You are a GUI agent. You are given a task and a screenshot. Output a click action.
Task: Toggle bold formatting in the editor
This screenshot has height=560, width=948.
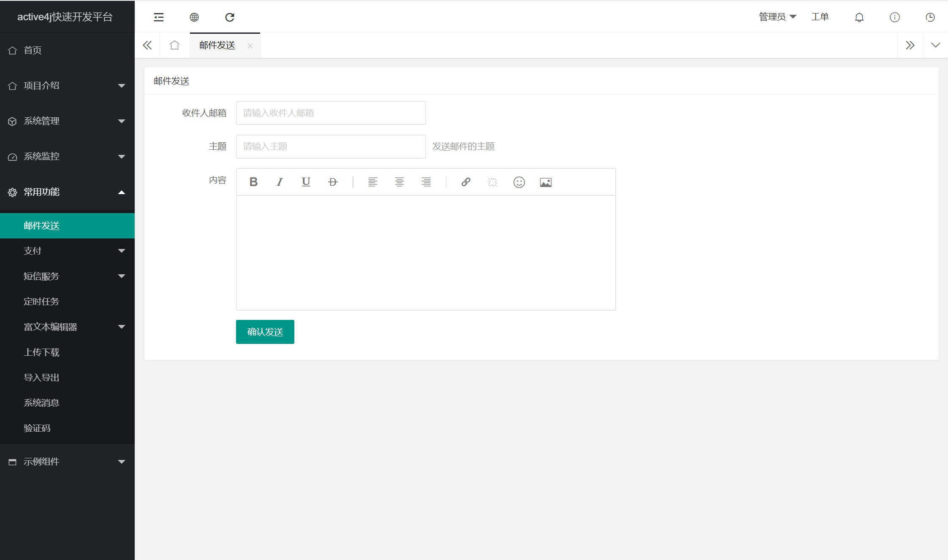pyautogui.click(x=253, y=182)
